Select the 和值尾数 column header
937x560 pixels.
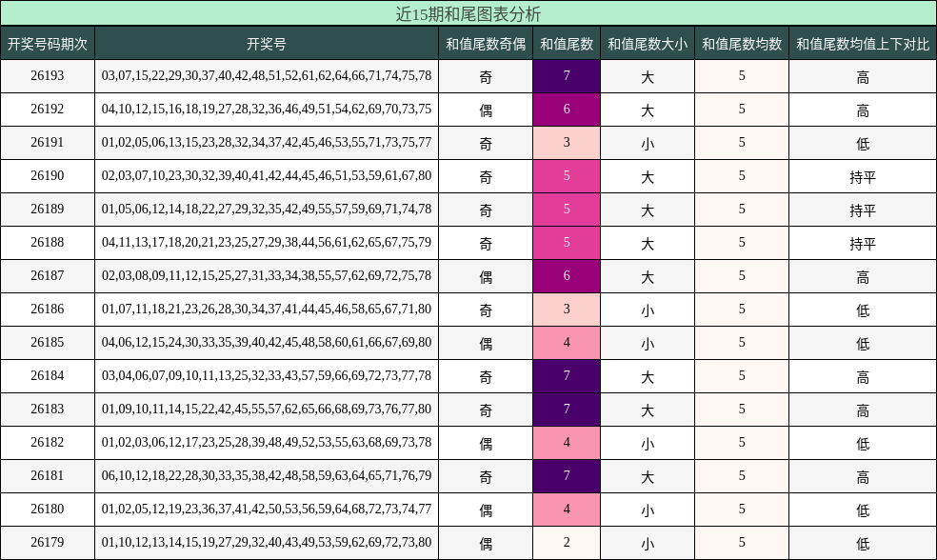pos(567,44)
